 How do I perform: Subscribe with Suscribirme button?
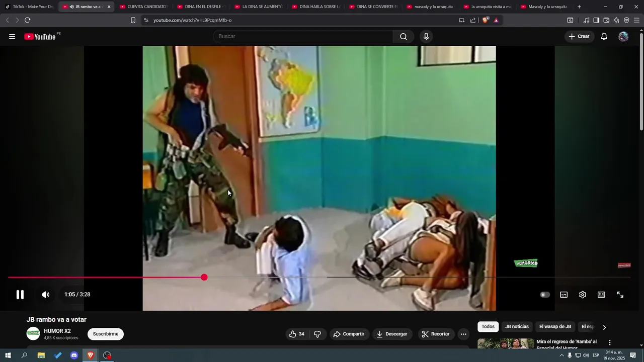coord(106,334)
